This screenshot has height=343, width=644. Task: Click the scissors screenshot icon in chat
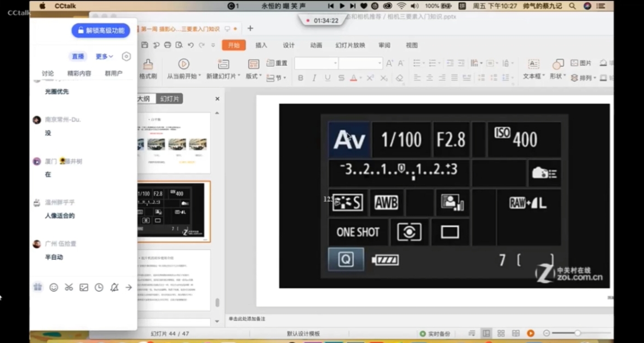pyautogui.click(x=68, y=287)
